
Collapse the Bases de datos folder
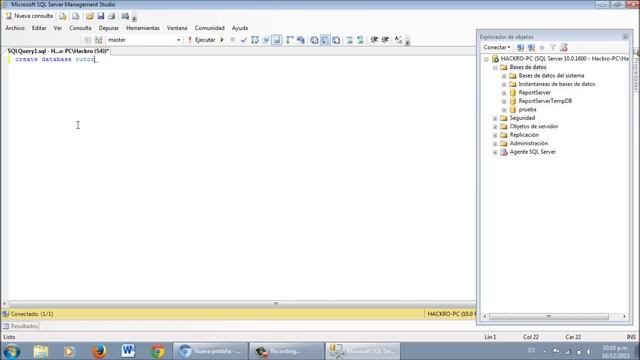tap(495, 67)
